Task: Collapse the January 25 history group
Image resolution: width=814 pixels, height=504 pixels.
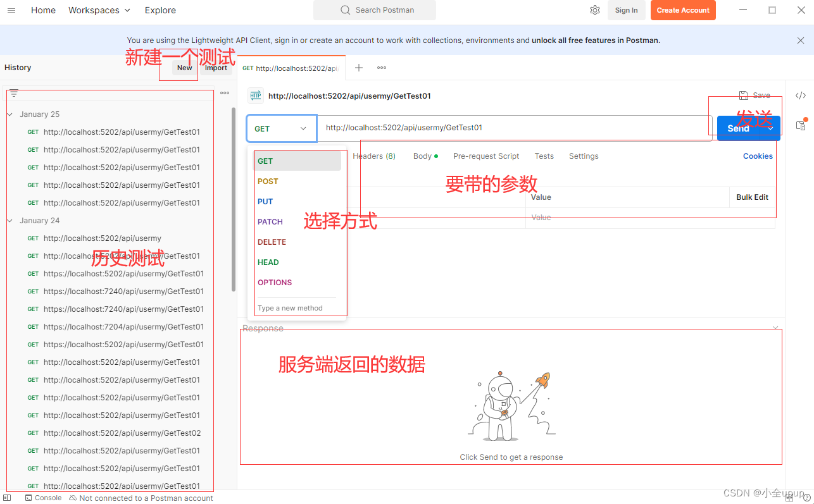Action: [10, 114]
